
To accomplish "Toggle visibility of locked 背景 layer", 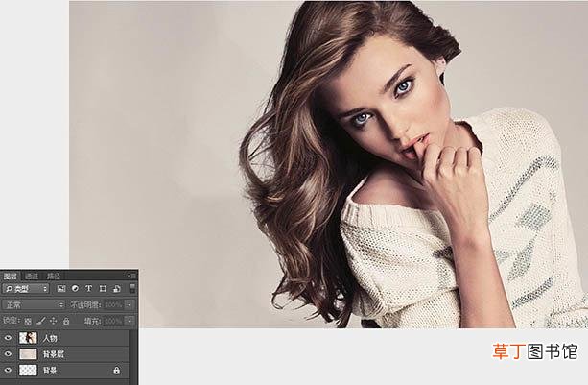I will (x=8, y=371).
